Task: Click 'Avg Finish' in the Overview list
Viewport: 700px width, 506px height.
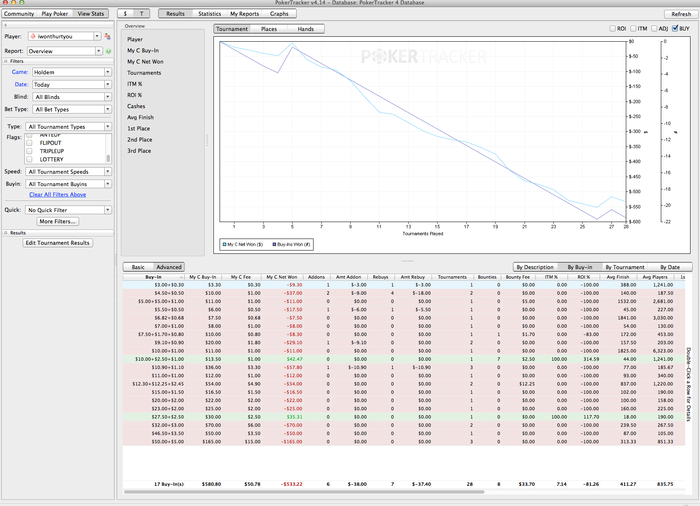Action: [x=140, y=117]
